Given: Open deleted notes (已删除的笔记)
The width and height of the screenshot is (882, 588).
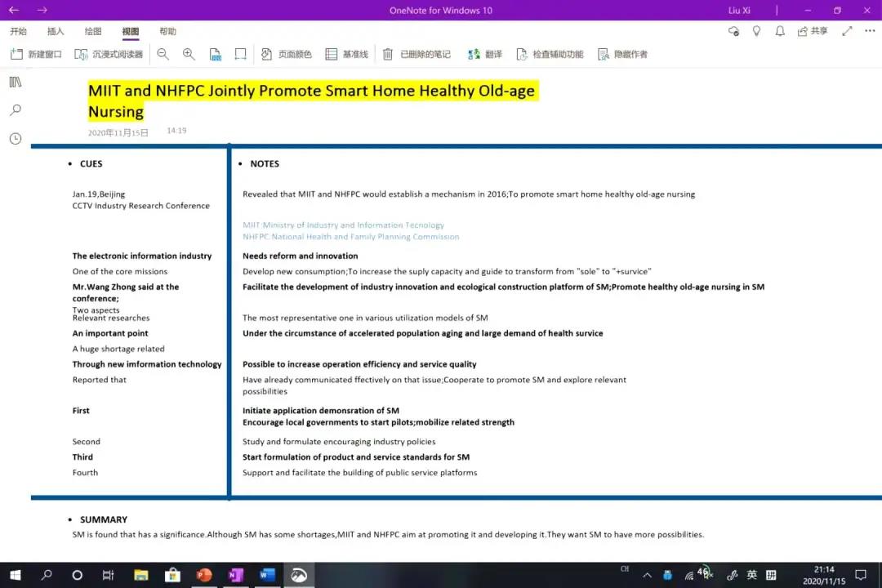Looking at the screenshot, I should [416, 54].
